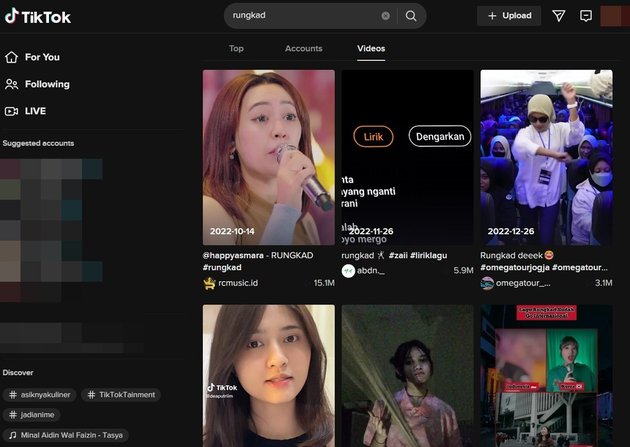The width and height of the screenshot is (630, 447).
Task: Open omegatour_ profile avatar
Action: pos(487,283)
